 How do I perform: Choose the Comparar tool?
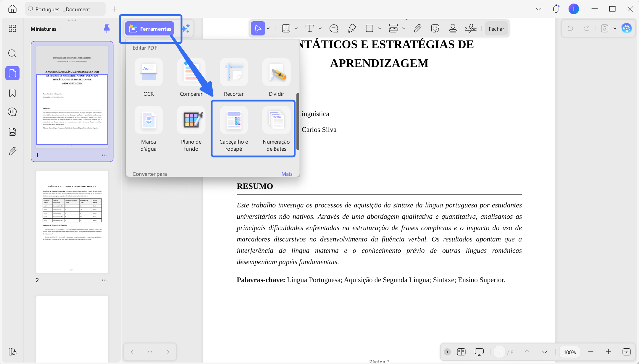click(191, 77)
